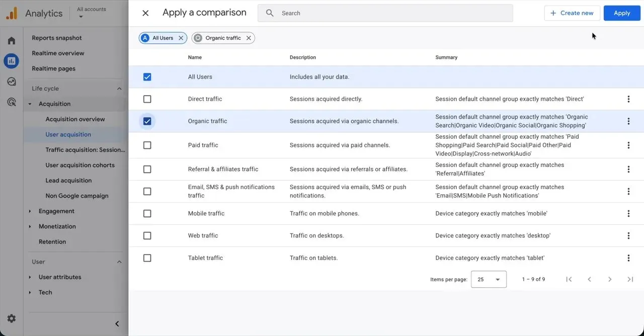Uncheck the Organic traffic checkbox
Image resolution: width=644 pixels, height=336 pixels.
147,121
